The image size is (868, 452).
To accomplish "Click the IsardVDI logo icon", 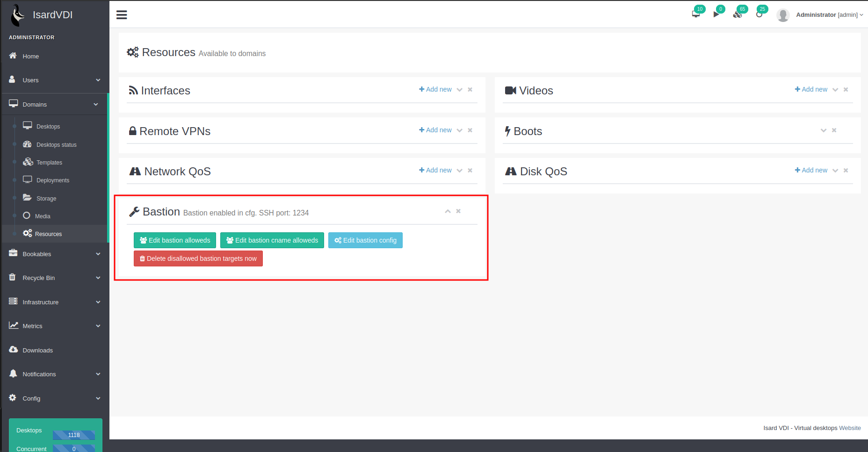I will (x=18, y=15).
